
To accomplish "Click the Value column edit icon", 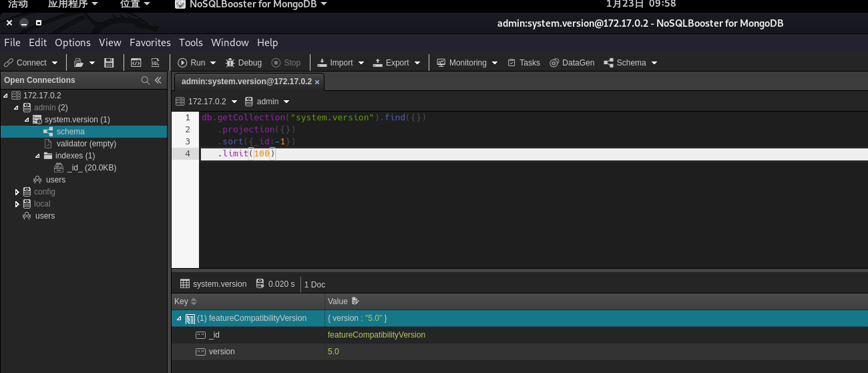I will pyautogui.click(x=355, y=301).
